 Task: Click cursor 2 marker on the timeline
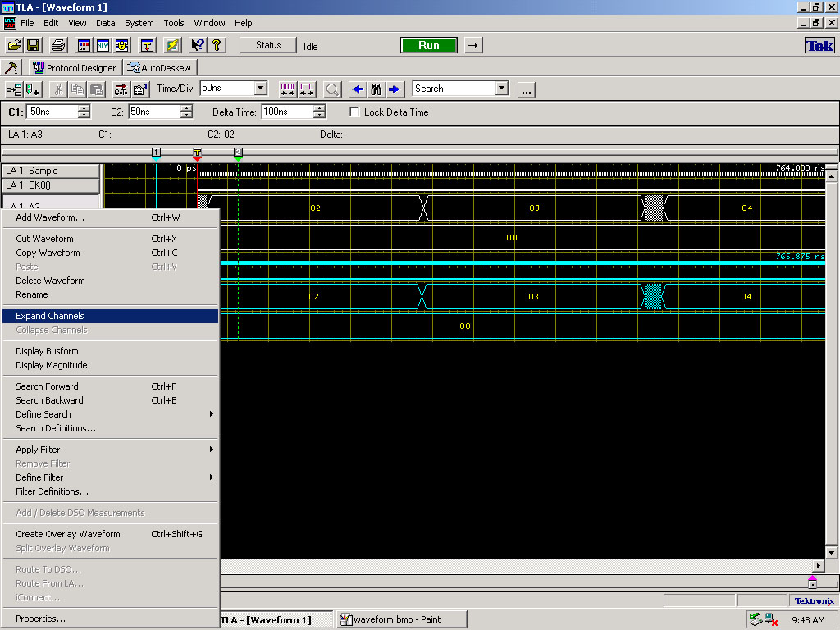coord(238,153)
